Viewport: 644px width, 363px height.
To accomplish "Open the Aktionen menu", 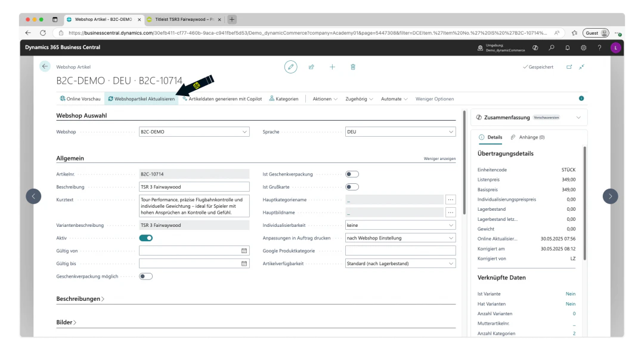I will [x=325, y=99].
